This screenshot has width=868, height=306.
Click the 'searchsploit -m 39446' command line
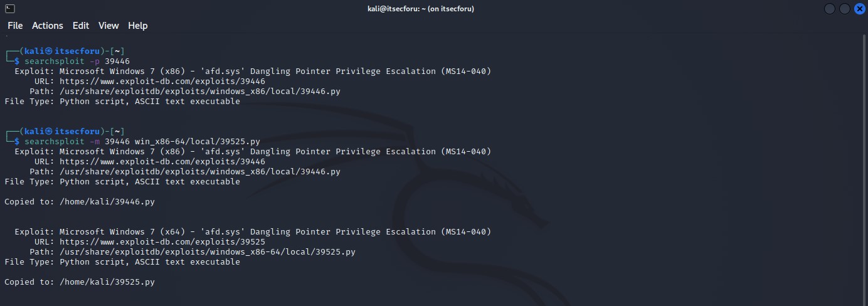pyautogui.click(x=142, y=142)
